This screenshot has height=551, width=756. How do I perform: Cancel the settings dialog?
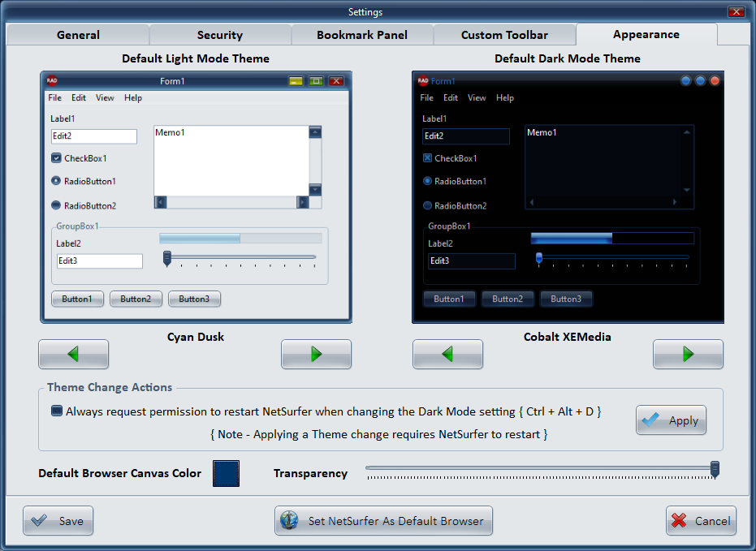(701, 521)
